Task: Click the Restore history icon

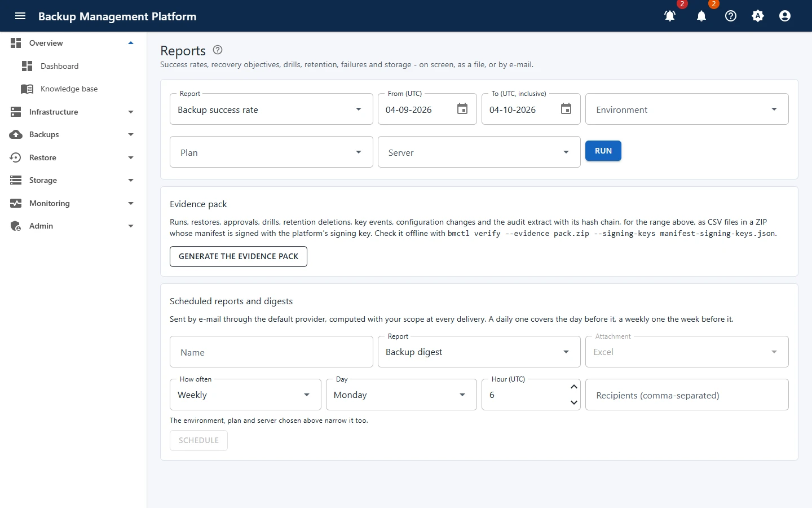Action: click(16, 157)
